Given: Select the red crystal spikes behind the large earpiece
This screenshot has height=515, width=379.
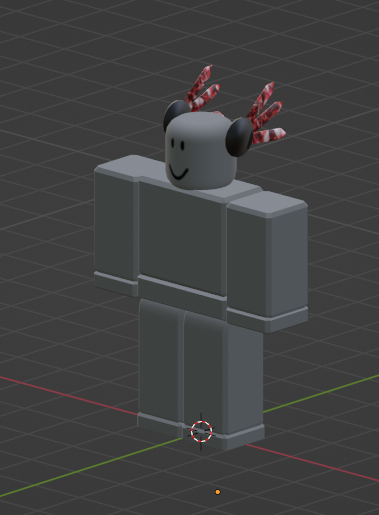Looking at the screenshot, I should point(267,113).
